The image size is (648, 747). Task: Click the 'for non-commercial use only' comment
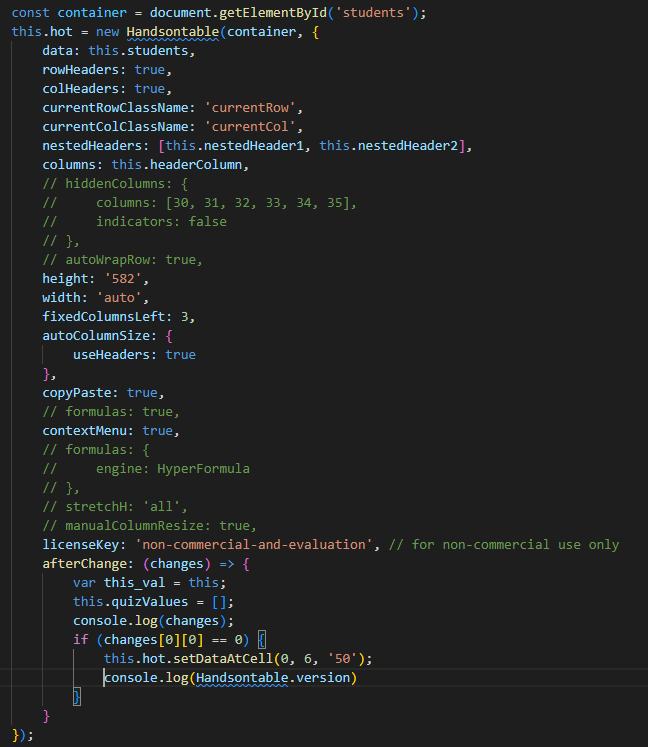point(504,545)
